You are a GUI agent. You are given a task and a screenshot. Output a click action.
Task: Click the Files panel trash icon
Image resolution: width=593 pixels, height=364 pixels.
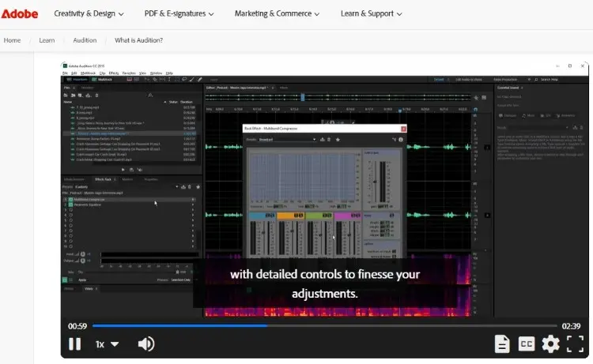point(96,96)
